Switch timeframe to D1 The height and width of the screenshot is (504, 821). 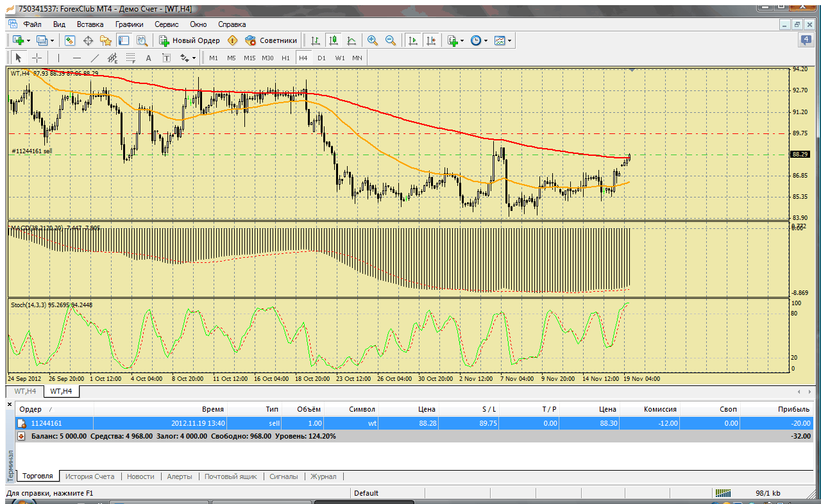[x=321, y=58]
